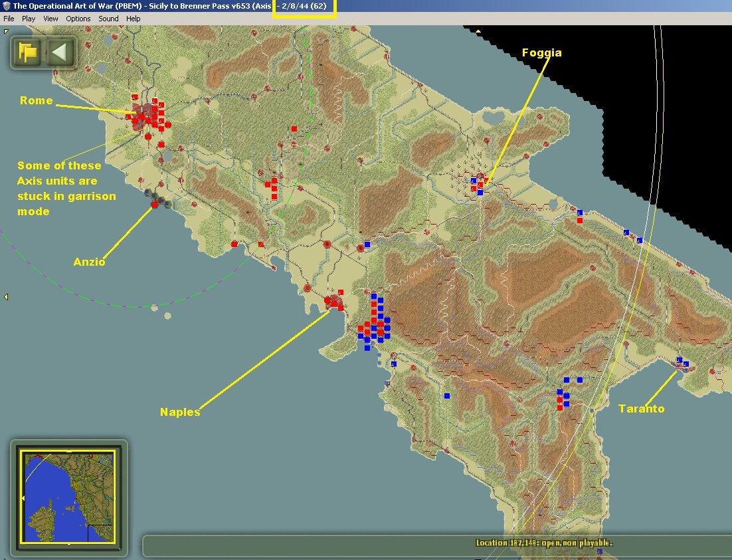
Task: Open the Sound menu
Action: pyautogui.click(x=108, y=19)
